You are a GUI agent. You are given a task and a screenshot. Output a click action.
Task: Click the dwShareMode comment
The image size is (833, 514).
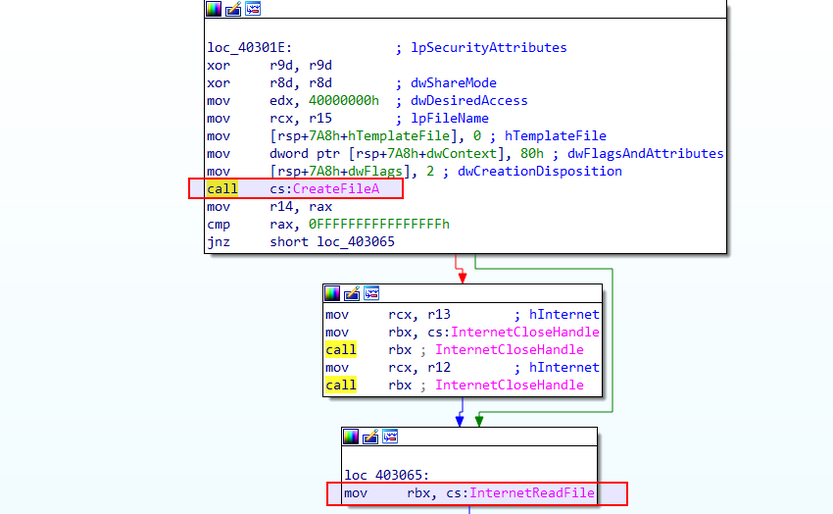[454, 83]
